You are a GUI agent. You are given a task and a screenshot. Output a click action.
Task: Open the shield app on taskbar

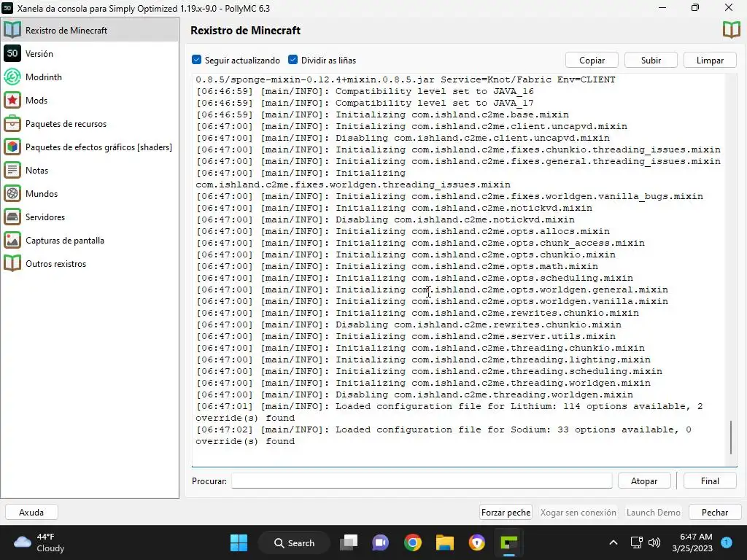(477, 542)
